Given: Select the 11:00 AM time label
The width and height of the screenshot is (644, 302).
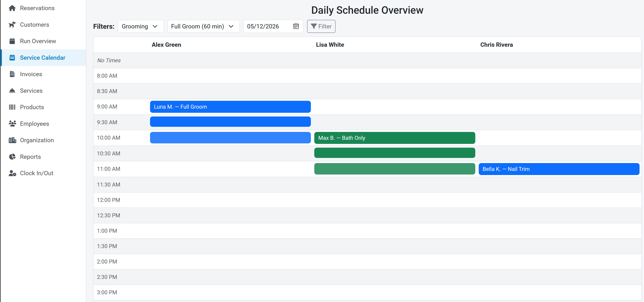Looking at the screenshot, I should pos(108,169).
